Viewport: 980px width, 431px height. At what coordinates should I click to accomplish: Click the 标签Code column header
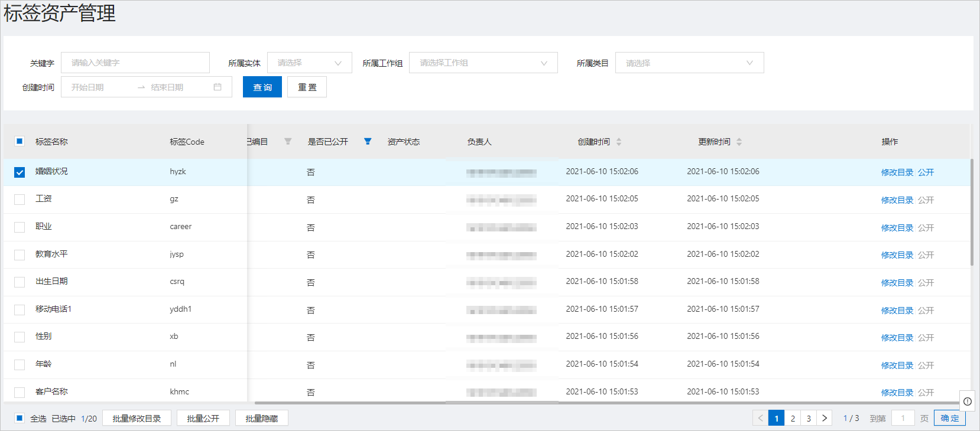187,142
